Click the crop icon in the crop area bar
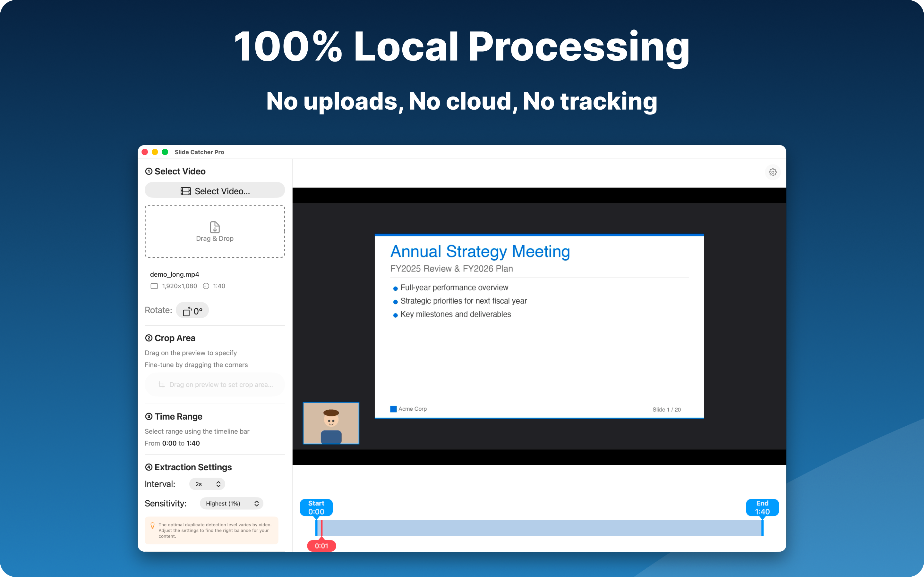This screenshot has width=924, height=577. click(161, 385)
